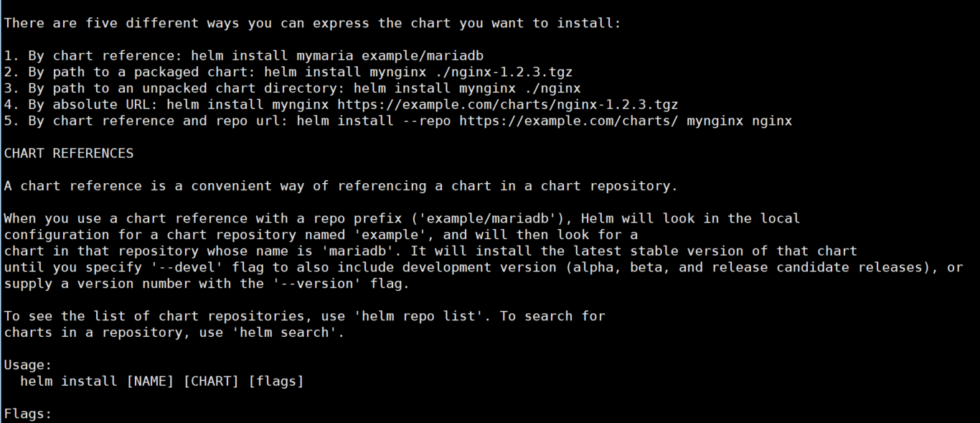The width and height of the screenshot is (980, 423).
Task: Click quoted text ('example/mariadb') in paragraph
Action: click(491, 218)
